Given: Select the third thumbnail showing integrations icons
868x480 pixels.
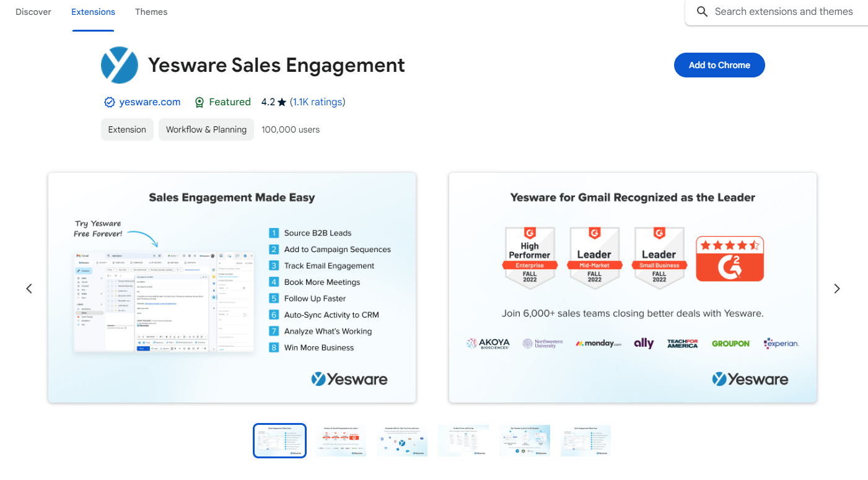Looking at the screenshot, I should pyautogui.click(x=402, y=440).
